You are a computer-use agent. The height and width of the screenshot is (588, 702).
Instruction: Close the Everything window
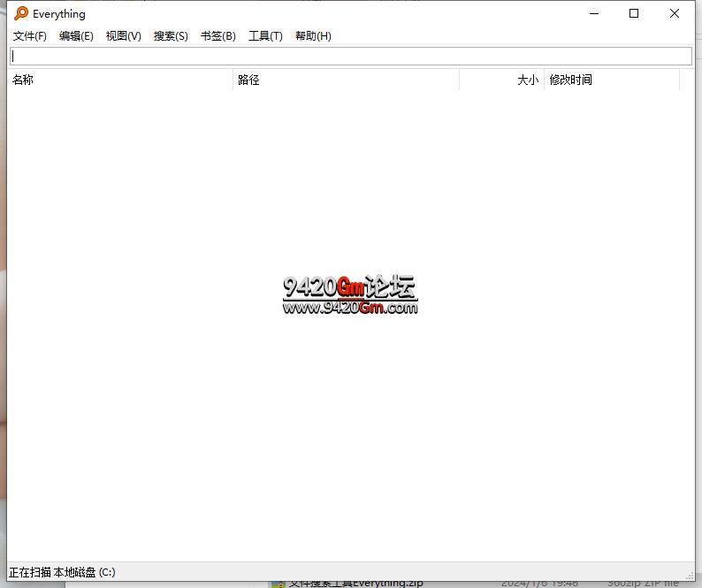pos(675,13)
